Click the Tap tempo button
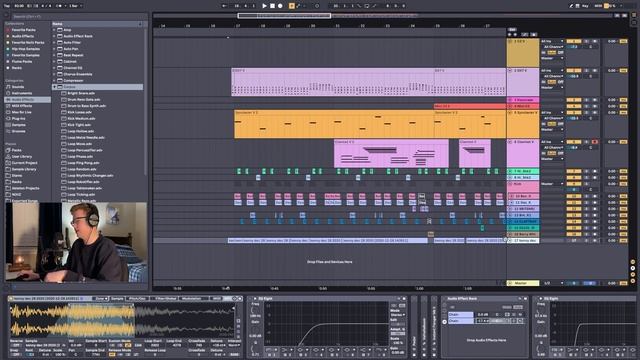 (7, 6)
